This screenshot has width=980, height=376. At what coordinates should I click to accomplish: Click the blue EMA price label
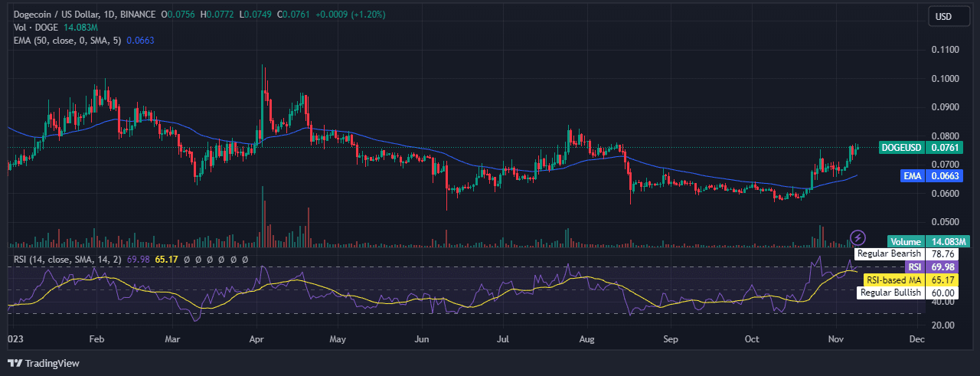tap(912, 175)
